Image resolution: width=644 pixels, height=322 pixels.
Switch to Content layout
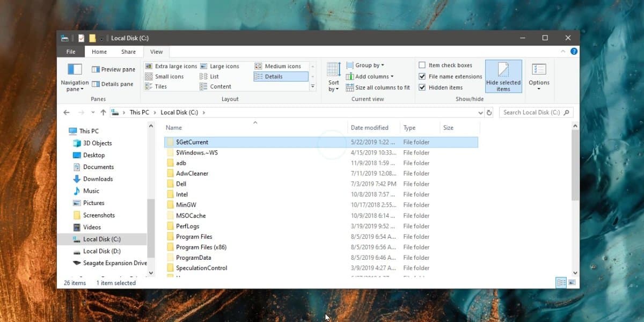(216, 87)
